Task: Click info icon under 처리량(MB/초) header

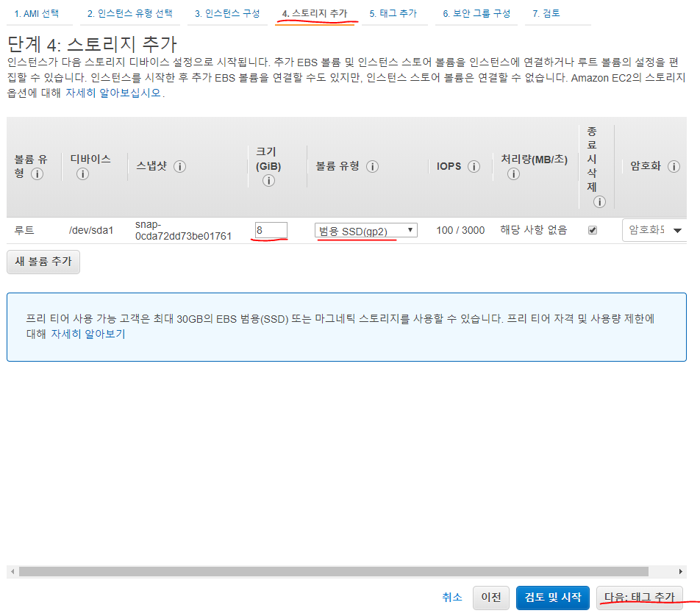Action: (513, 173)
